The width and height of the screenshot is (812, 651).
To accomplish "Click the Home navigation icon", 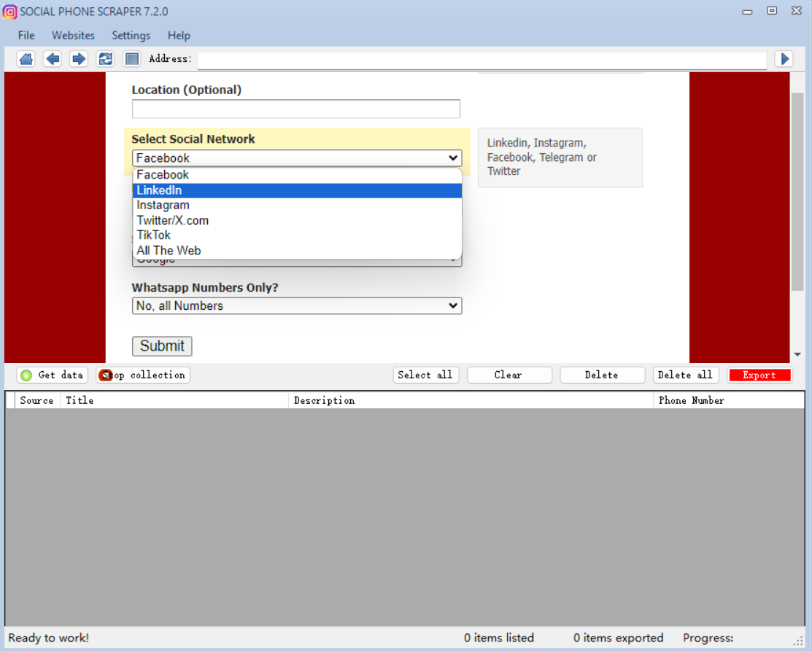I will click(26, 59).
